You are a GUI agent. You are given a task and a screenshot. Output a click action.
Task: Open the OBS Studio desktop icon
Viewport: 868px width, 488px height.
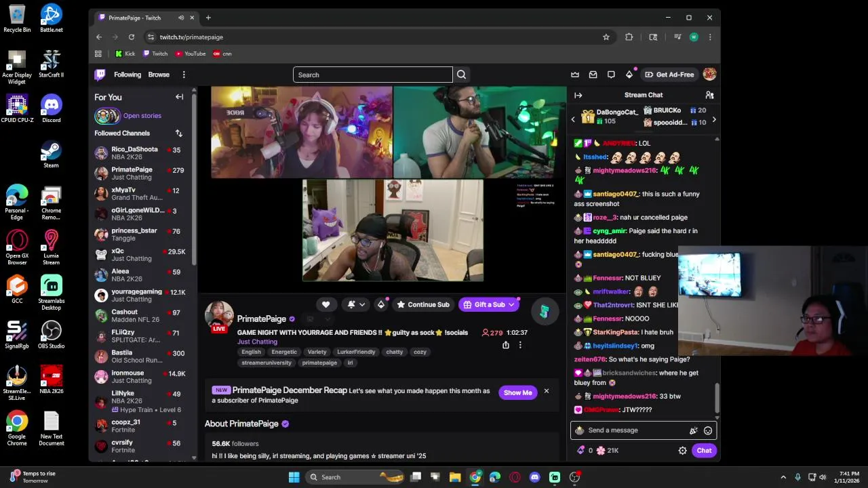point(51,334)
